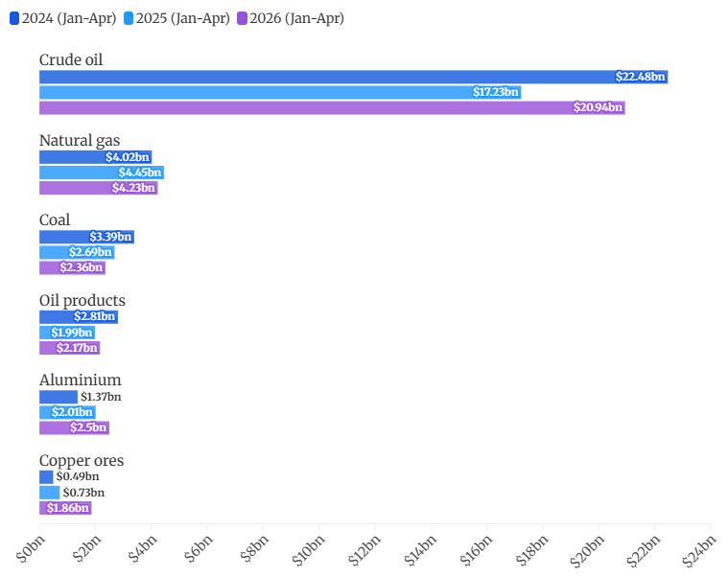This screenshot has width=728, height=577.
Task: Click the $12bn axis tick label
Action: click(364, 549)
